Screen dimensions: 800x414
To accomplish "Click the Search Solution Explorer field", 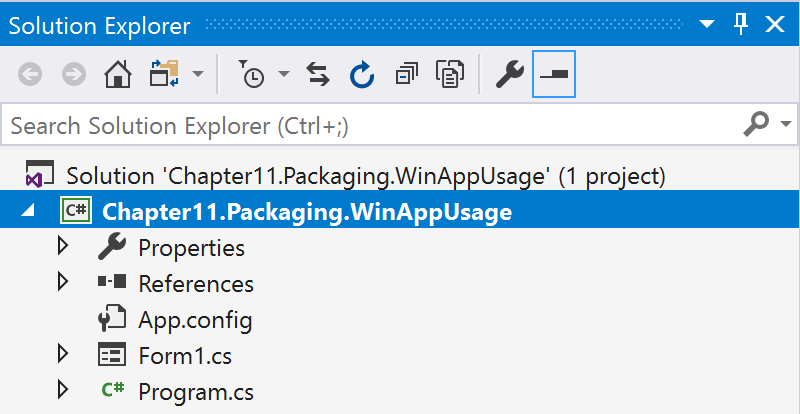I will pos(372,125).
